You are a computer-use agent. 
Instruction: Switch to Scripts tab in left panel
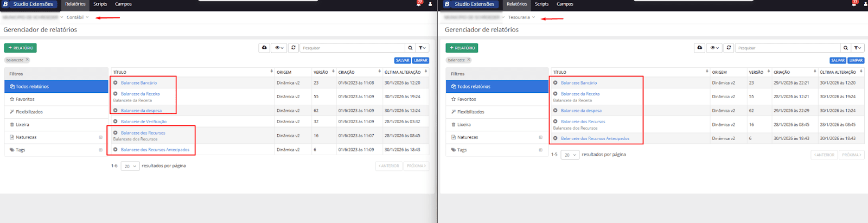[x=100, y=4]
